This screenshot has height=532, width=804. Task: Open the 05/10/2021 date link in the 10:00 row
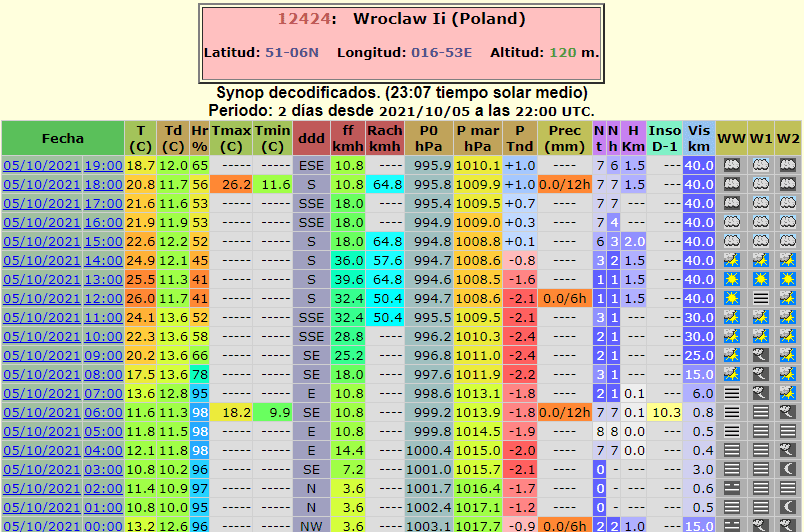pyautogui.click(x=42, y=336)
